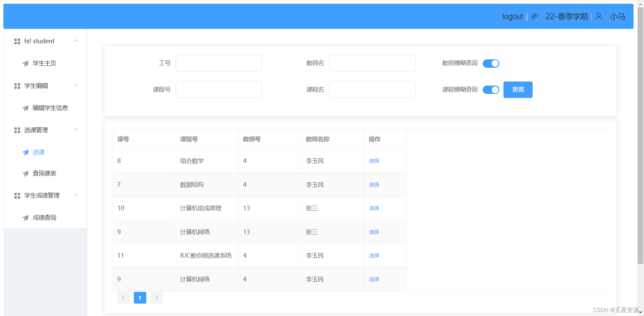Collapse the 学生成绩管理 menu chevron

point(76,195)
